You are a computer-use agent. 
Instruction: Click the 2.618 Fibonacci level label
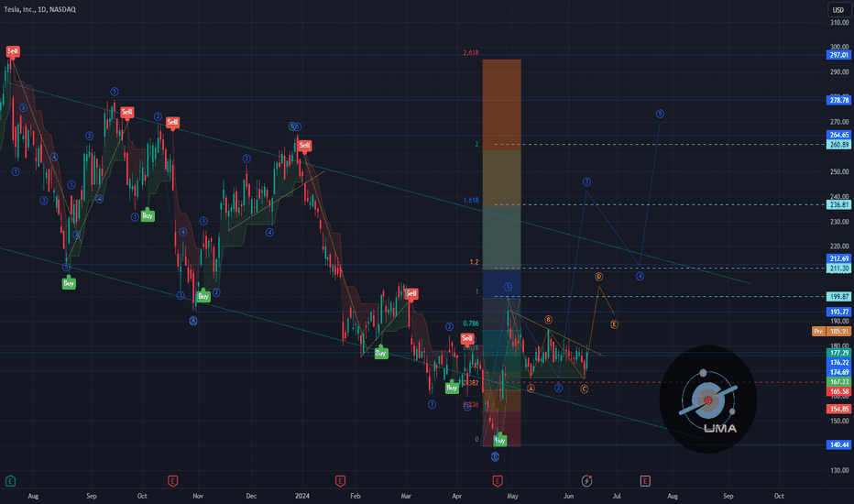coord(471,53)
